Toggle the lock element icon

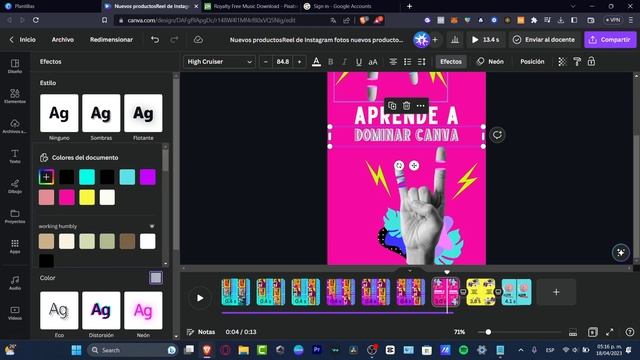point(591,62)
